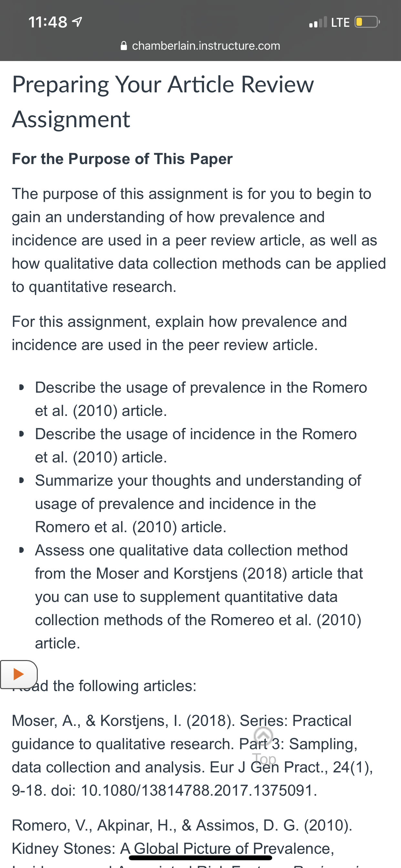The image size is (401, 868).
Task: Tap the lock icon beside the URL
Action: (124, 46)
